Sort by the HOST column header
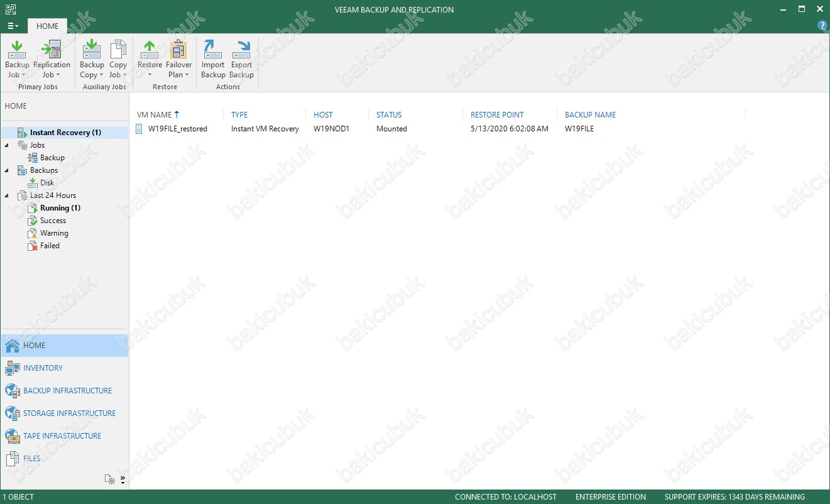The height and width of the screenshot is (504, 830). tap(323, 115)
